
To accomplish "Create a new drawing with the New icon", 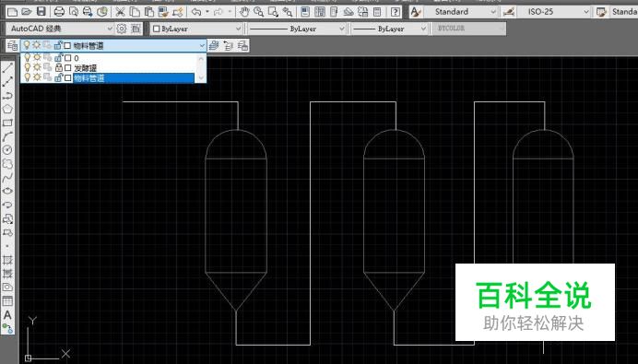I will point(12,12).
